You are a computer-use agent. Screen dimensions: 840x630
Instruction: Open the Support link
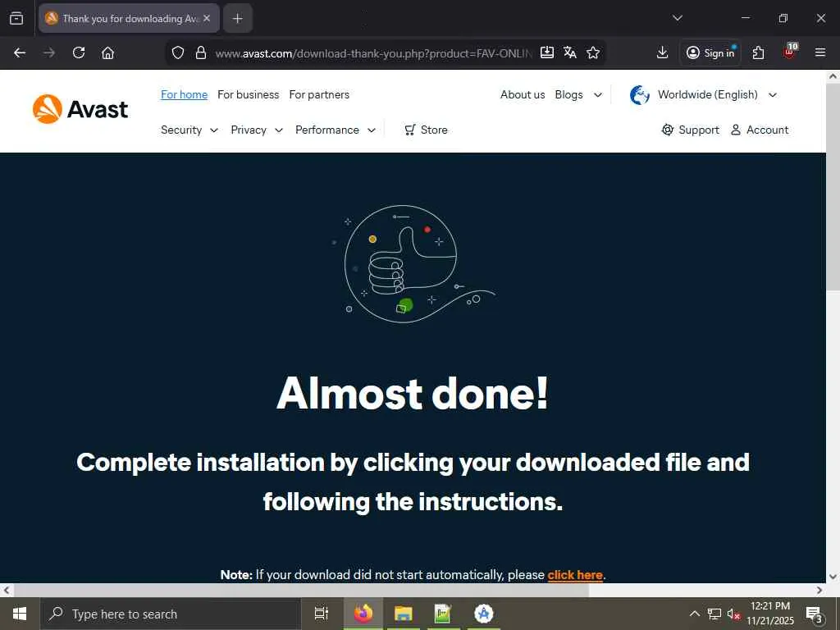coord(691,130)
